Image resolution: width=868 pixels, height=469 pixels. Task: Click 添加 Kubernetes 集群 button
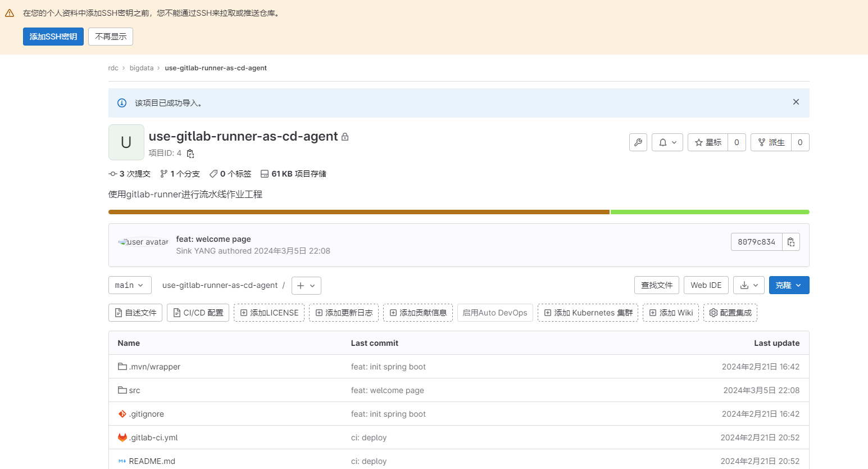pos(588,313)
